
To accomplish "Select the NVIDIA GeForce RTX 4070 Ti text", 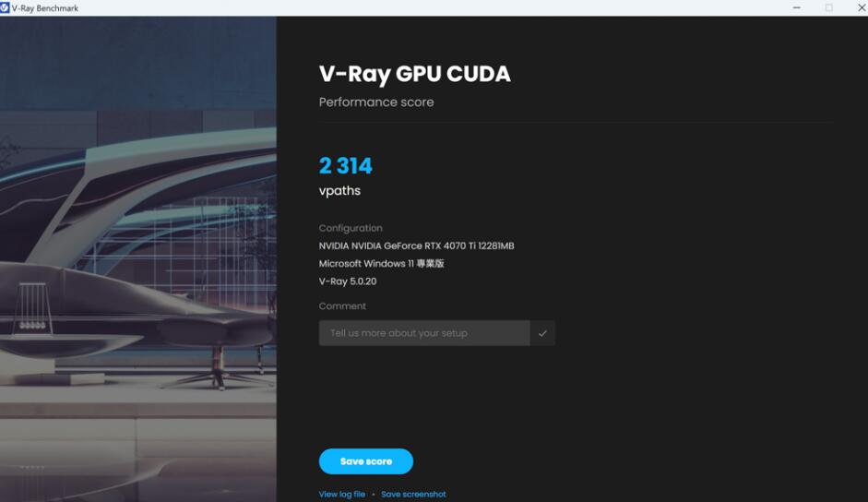I will point(416,245).
